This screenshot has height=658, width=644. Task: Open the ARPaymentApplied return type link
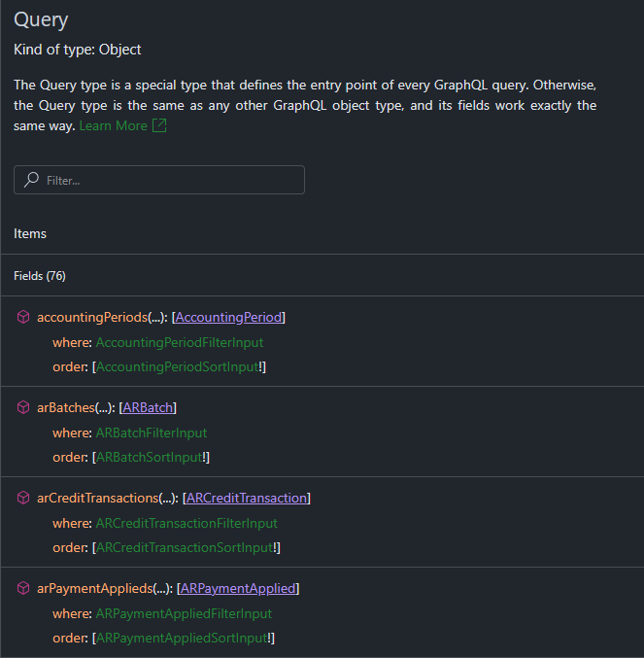click(238, 589)
